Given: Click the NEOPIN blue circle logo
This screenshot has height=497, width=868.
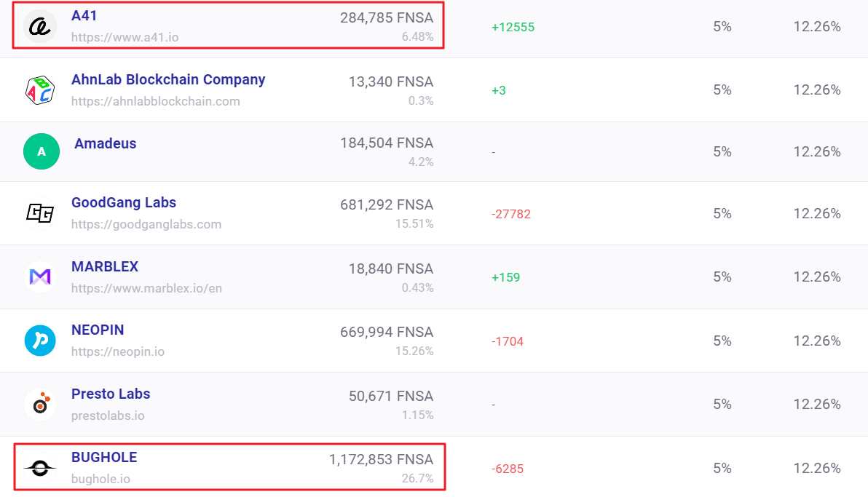Looking at the screenshot, I should pos(40,341).
